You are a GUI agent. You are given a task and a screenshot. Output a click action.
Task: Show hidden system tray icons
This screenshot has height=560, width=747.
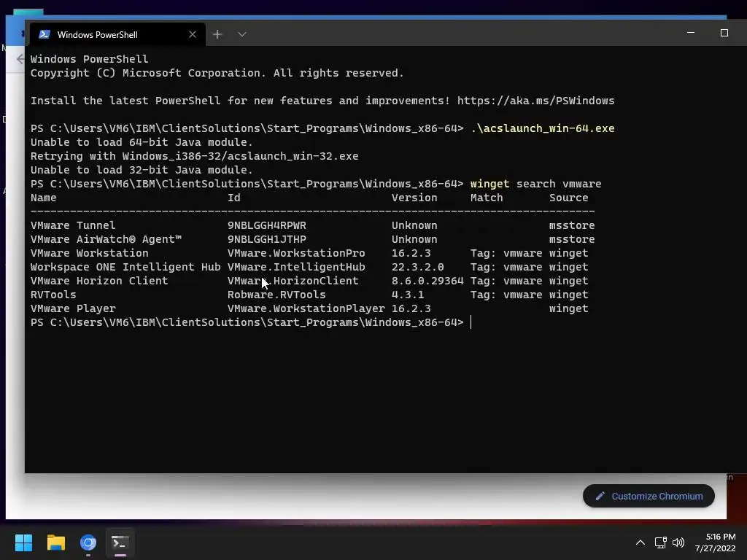pyautogui.click(x=640, y=542)
